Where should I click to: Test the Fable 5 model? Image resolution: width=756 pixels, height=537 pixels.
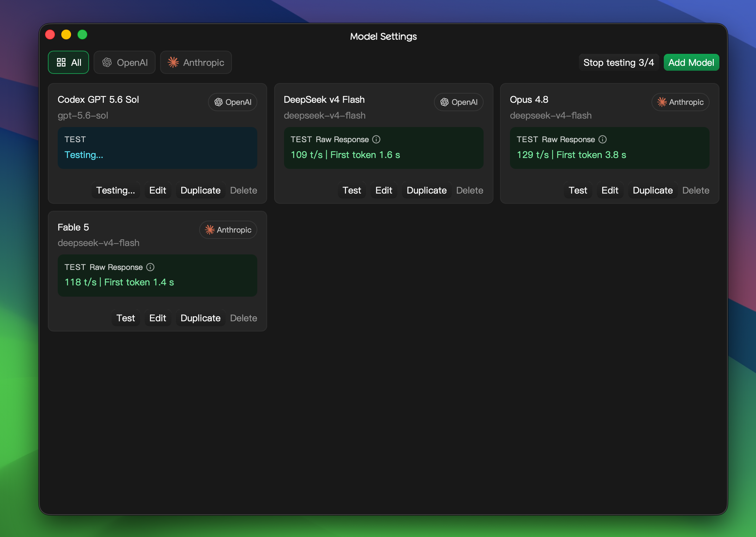pos(126,318)
